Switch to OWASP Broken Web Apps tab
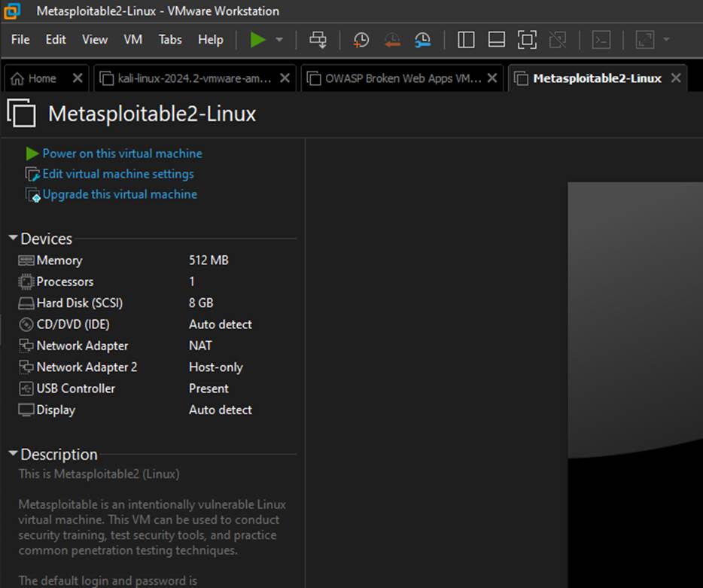The image size is (703, 588). (x=402, y=78)
